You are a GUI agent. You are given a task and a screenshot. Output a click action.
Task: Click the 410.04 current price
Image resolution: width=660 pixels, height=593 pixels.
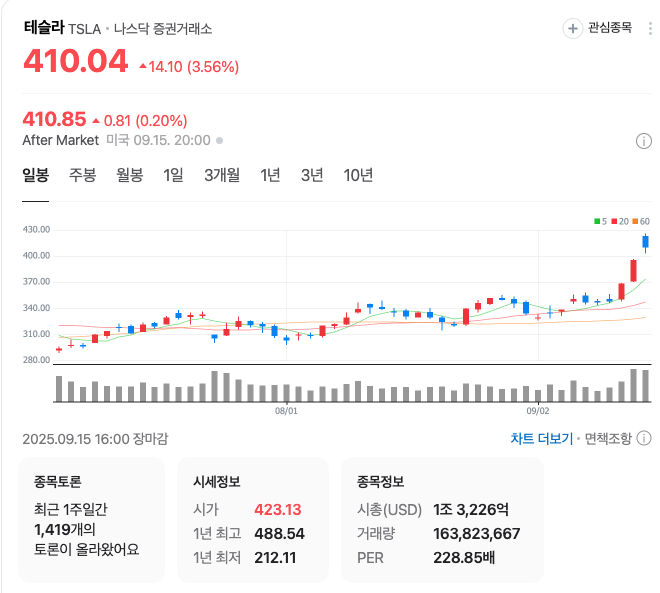coord(76,61)
